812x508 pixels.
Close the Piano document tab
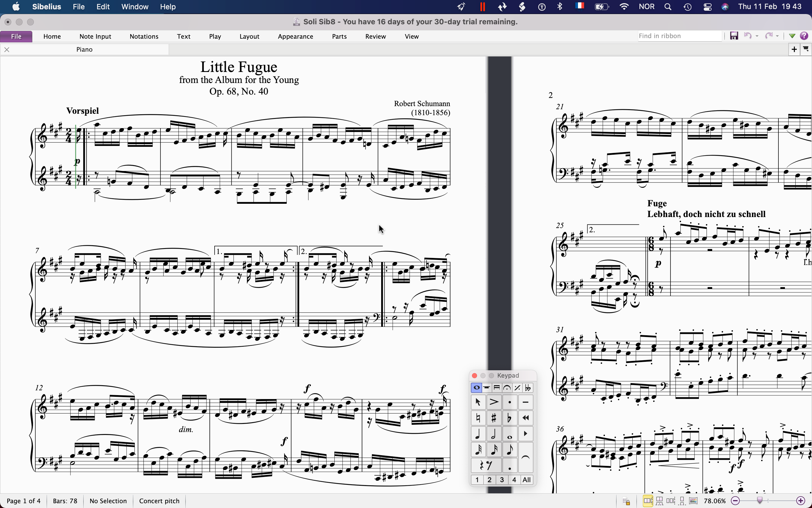7,50
